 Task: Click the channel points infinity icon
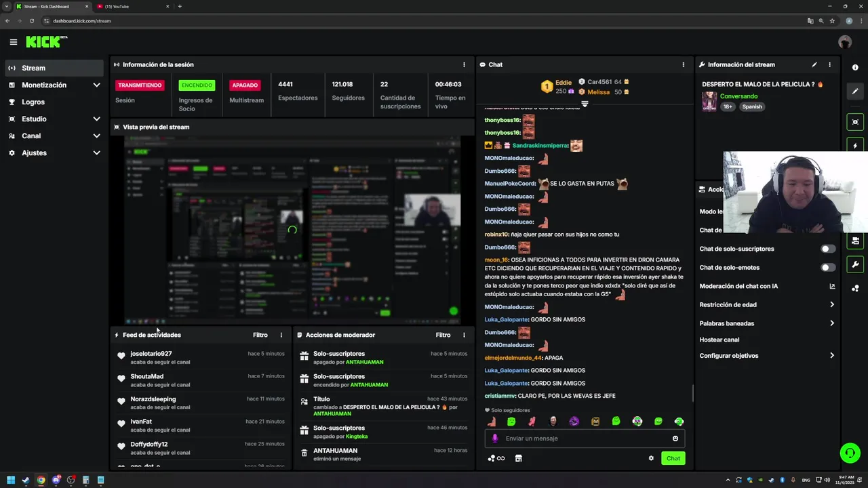click(x=496, y=458)
